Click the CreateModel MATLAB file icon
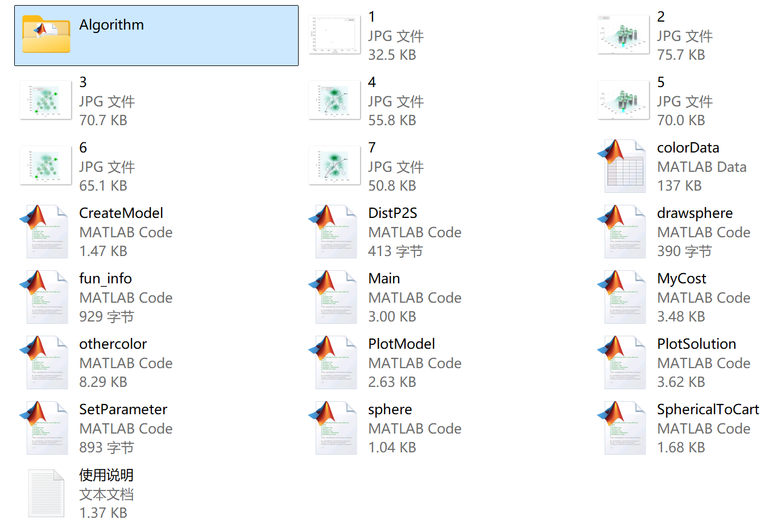The image size is (769, 532). pos(46,232)
